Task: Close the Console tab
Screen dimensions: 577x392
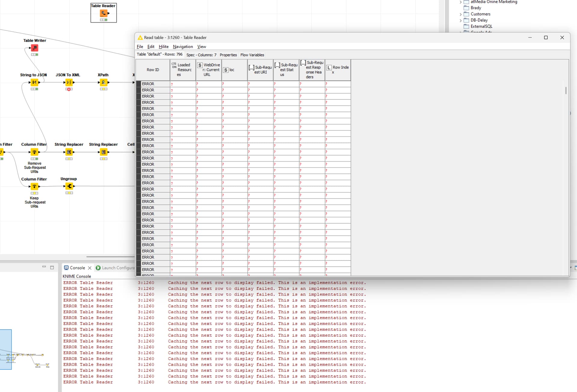Action: tap(90, 268)
